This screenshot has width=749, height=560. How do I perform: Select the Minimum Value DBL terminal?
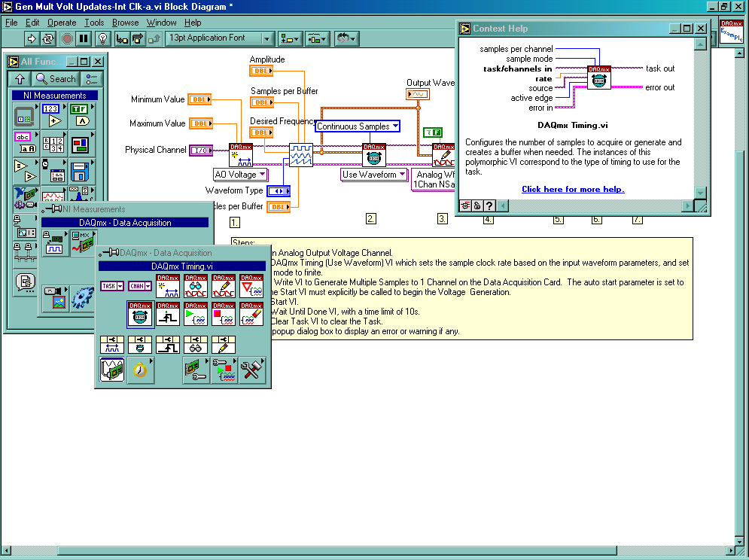click(x=199, y=99)
